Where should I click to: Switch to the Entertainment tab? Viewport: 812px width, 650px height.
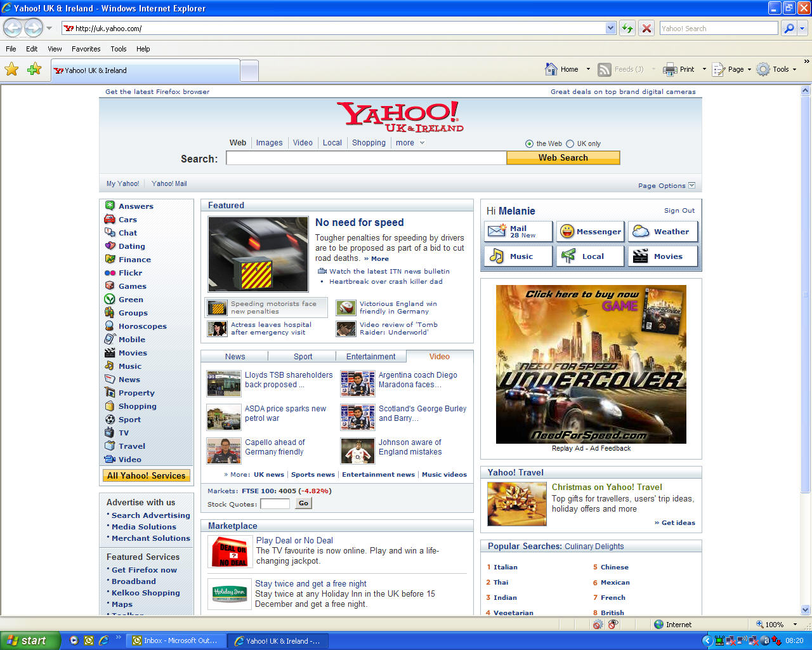(x=371, y=357)
